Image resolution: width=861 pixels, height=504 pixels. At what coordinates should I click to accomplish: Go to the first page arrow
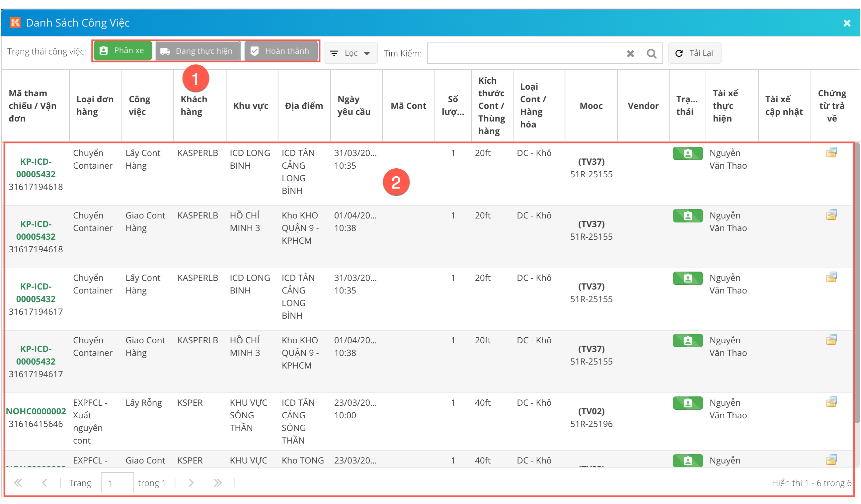[18, 483]
